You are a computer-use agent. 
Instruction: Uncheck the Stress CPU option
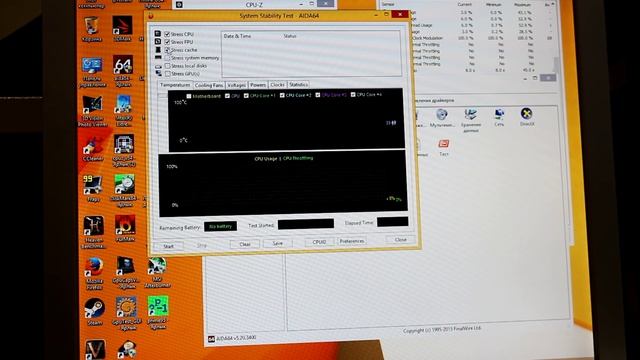point(167,34)
